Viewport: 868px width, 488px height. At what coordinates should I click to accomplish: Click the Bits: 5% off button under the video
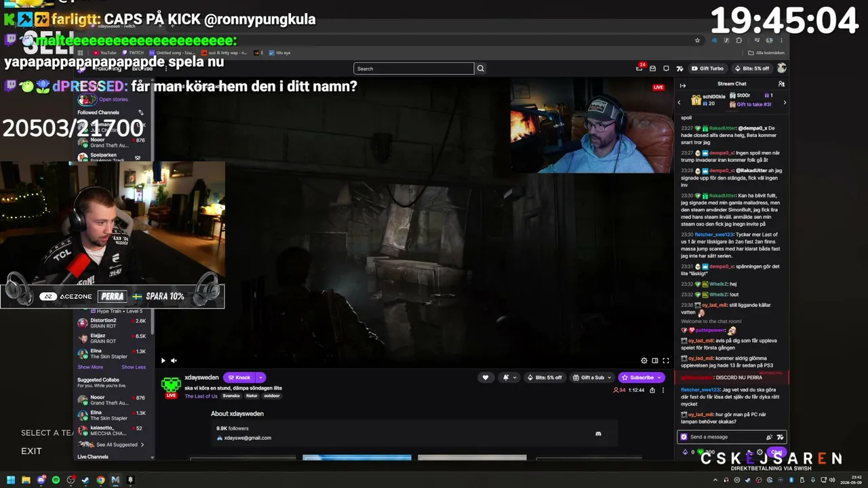545,378
